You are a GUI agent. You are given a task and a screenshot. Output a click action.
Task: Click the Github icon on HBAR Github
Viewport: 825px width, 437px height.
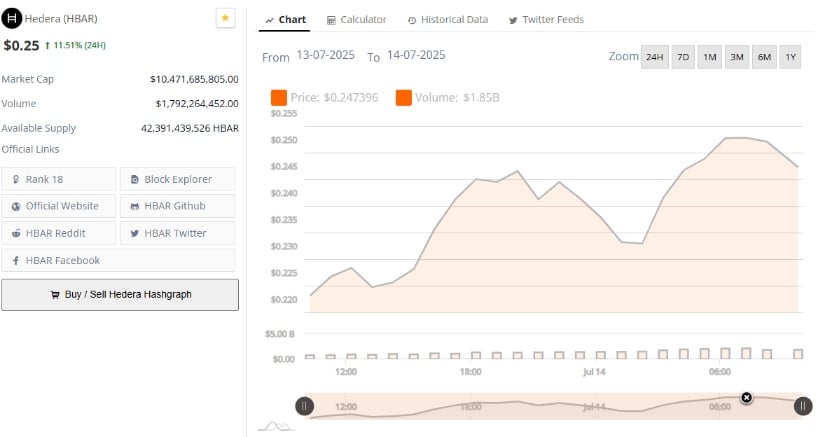(135, 207)
